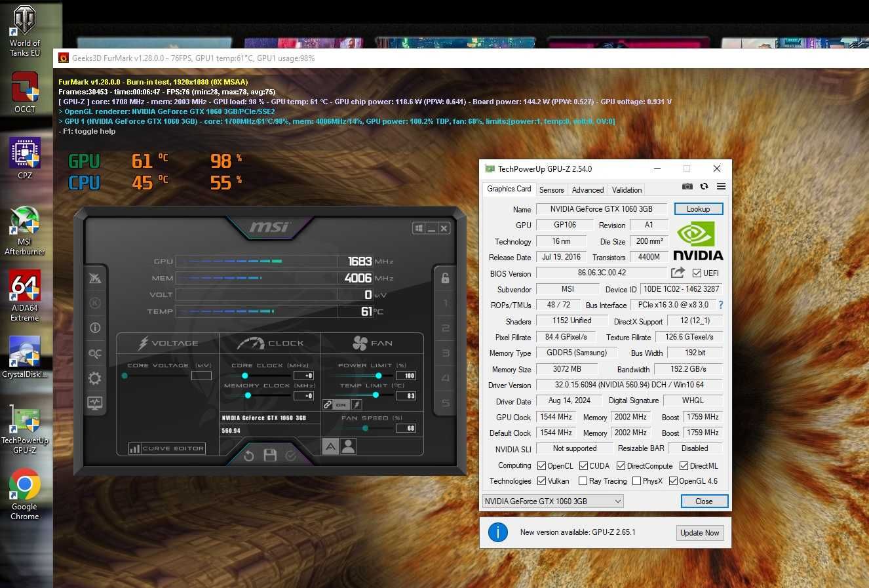This screenshot has height=588, width=869.
Task: Apply Afterburner settings checkmark
Action: coord(291,455)
